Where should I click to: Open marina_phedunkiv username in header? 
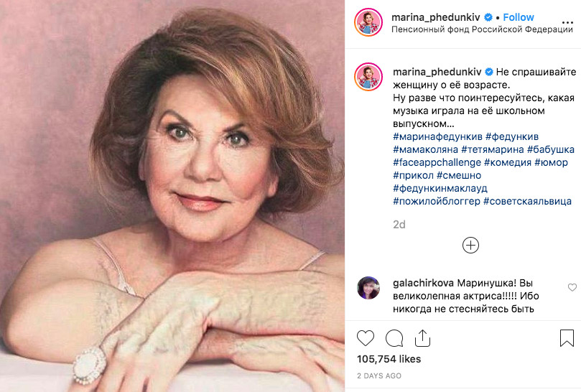coord(436,17)
